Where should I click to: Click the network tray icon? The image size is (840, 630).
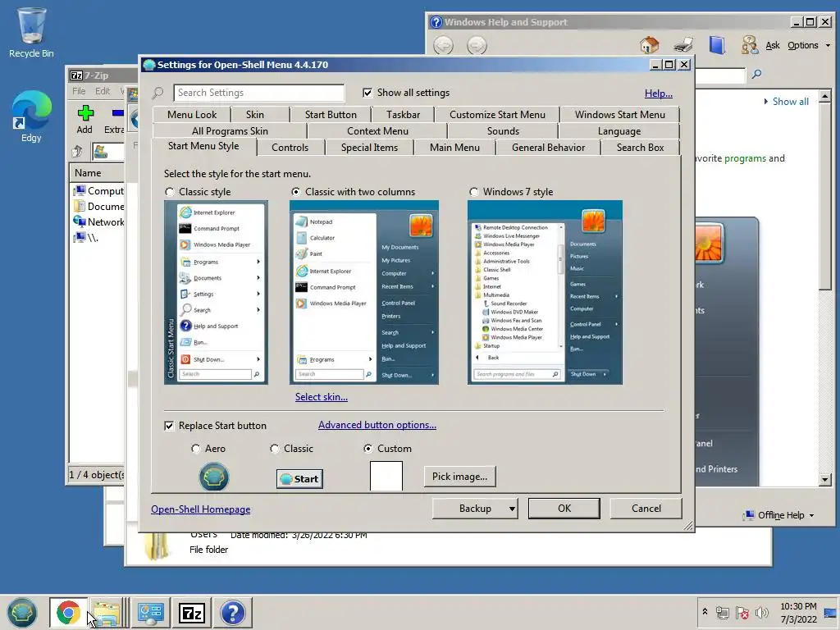(x=723, y=612)
